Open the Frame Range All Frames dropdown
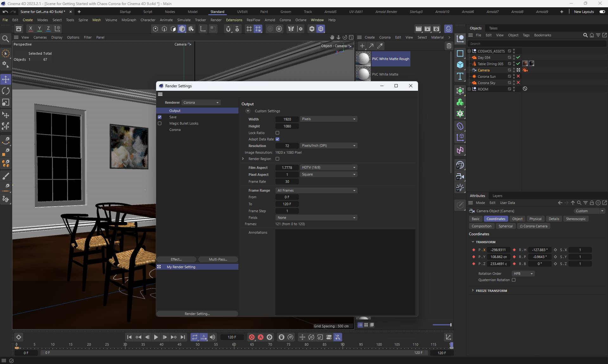The height and width of the screenshot is (364, 608). 316,190
